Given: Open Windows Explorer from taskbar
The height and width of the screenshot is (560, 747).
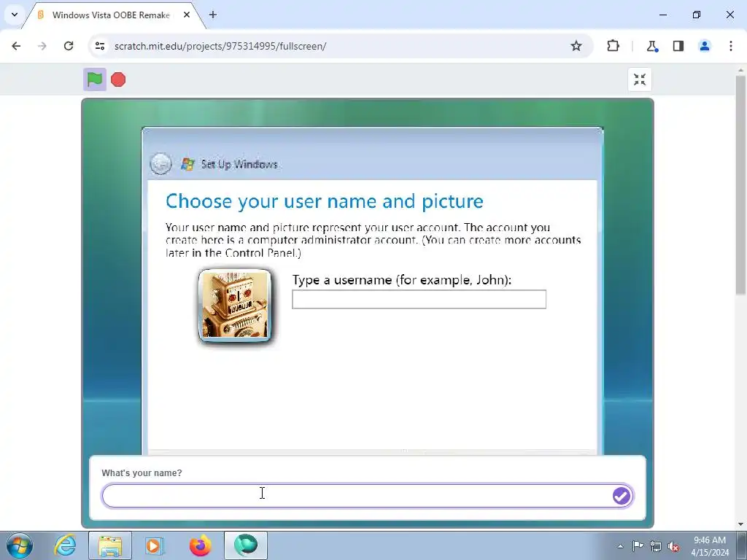Looking at the screenshot, I should coord(110,545).
